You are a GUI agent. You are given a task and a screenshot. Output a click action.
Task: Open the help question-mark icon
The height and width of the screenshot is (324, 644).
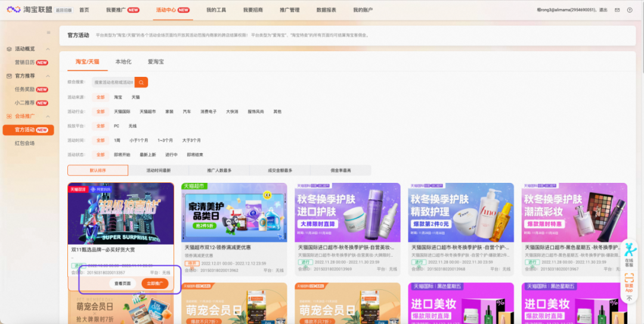click(630, 10)
